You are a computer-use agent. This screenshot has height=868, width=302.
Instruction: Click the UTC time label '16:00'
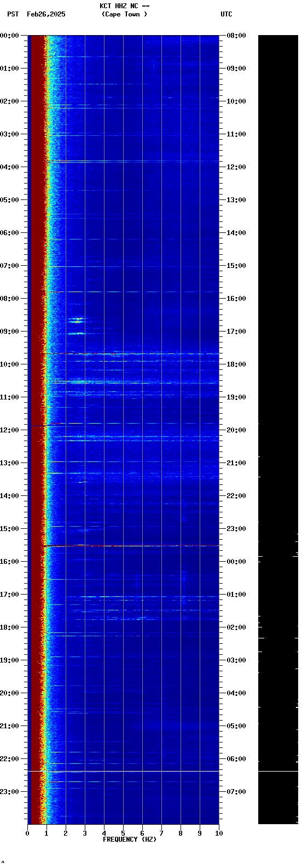[236, 299]
